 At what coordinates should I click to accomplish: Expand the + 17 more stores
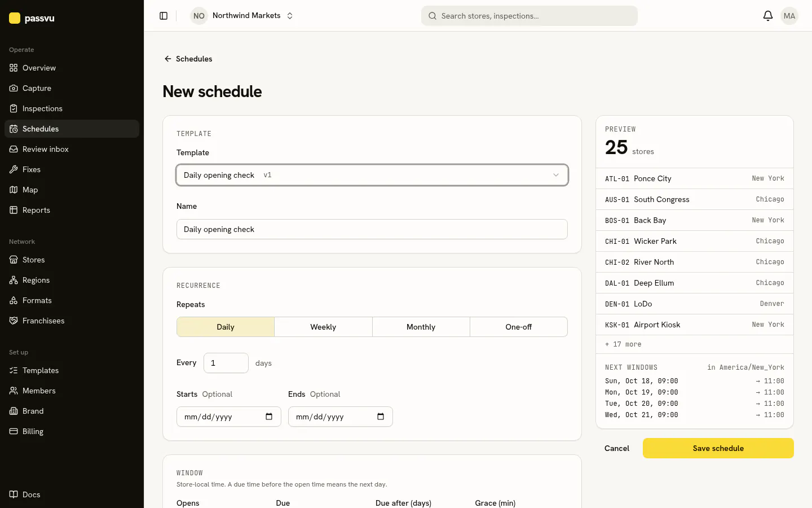[623, 344]
